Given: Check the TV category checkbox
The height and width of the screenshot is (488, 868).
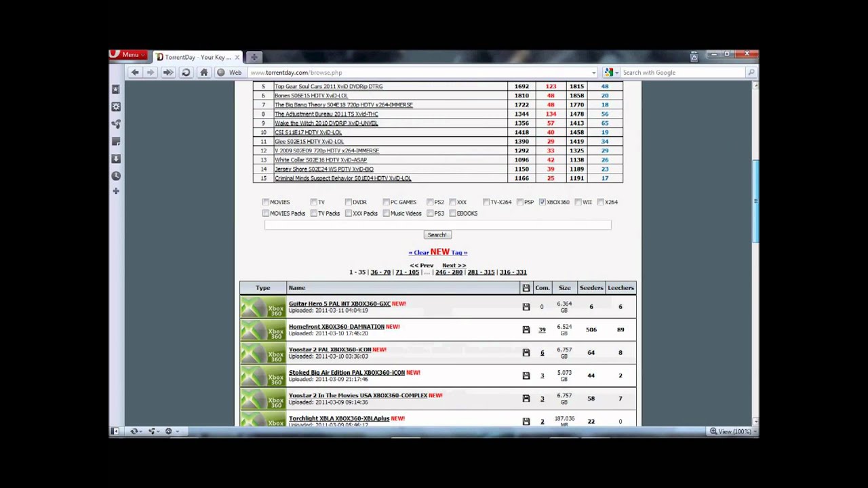Looking at the screenshot, I should [x=314, y=202].
